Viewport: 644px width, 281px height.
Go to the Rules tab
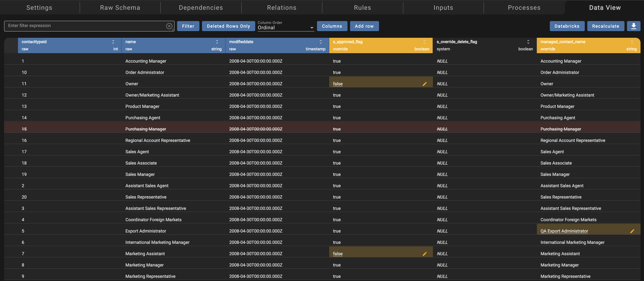click(363, 8)
